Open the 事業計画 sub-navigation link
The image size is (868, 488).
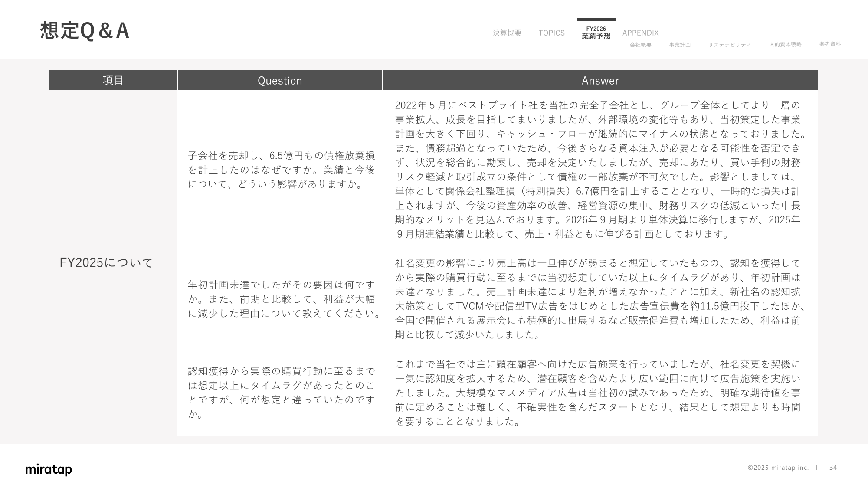click(x=679, y=45)
